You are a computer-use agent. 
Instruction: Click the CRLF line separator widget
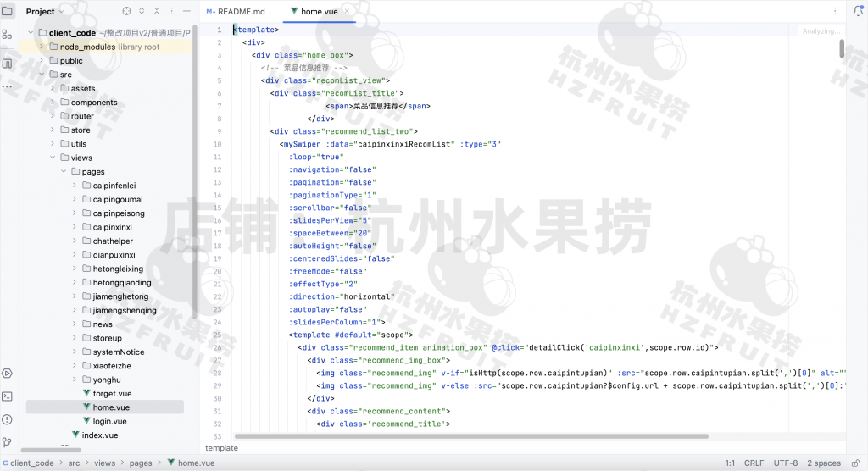[x=754, y=463]
